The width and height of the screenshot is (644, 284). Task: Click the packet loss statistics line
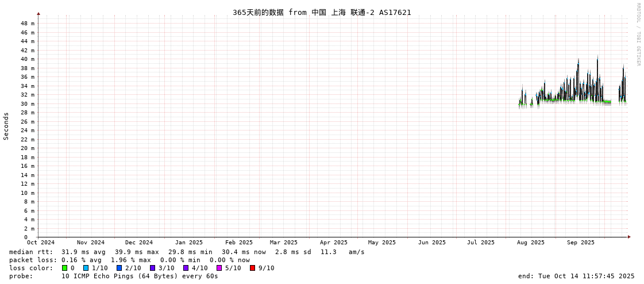pos(129,260)
